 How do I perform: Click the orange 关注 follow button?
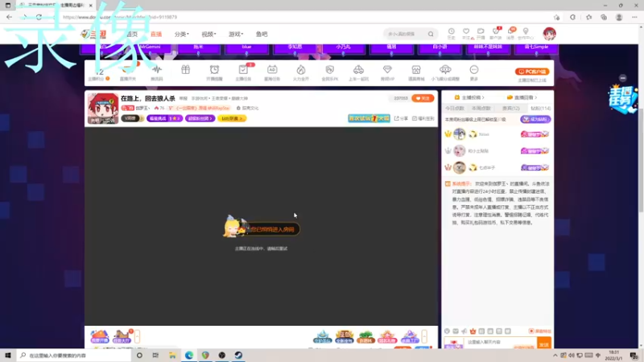[x=423, y=98]
